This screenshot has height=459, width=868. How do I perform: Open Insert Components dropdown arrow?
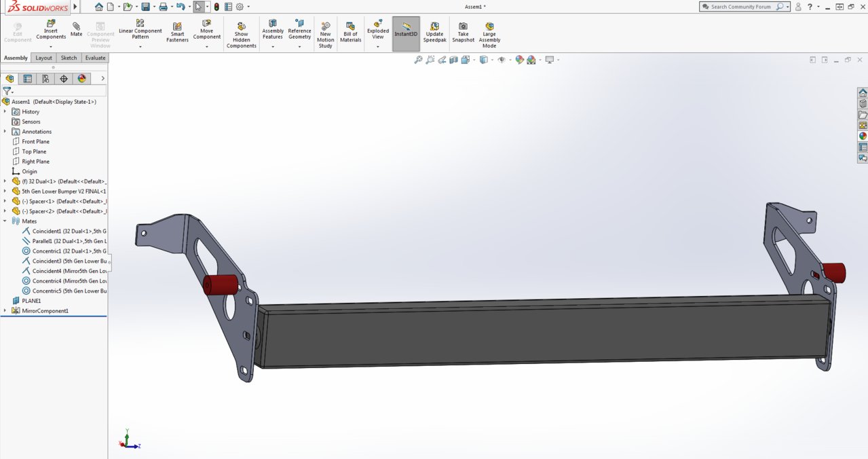[x=51, y=47]
